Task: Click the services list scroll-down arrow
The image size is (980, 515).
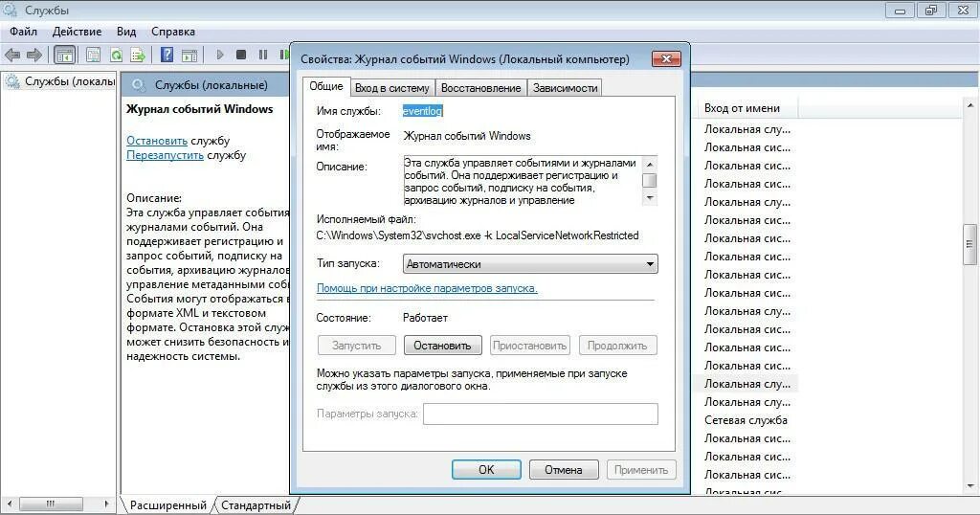Action: (970, 485)
